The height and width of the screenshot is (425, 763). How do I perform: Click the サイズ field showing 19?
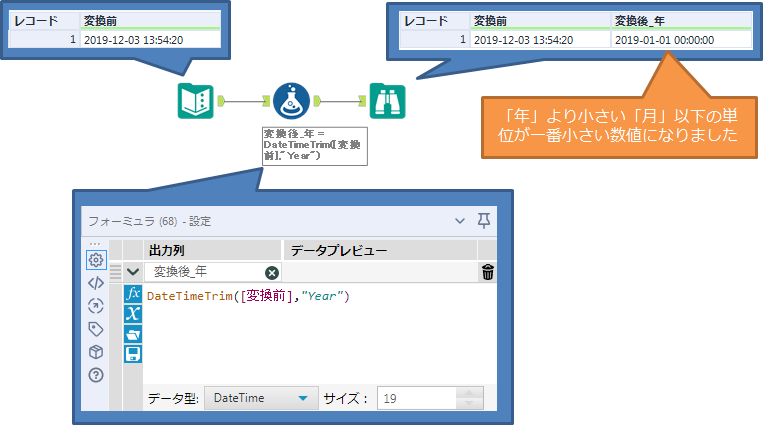(x=417, y=398)
